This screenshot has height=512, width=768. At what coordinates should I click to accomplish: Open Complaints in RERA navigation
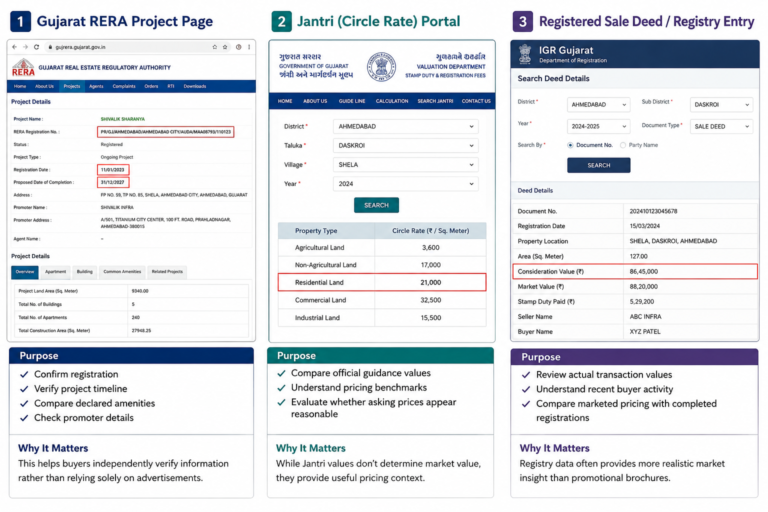124,86
